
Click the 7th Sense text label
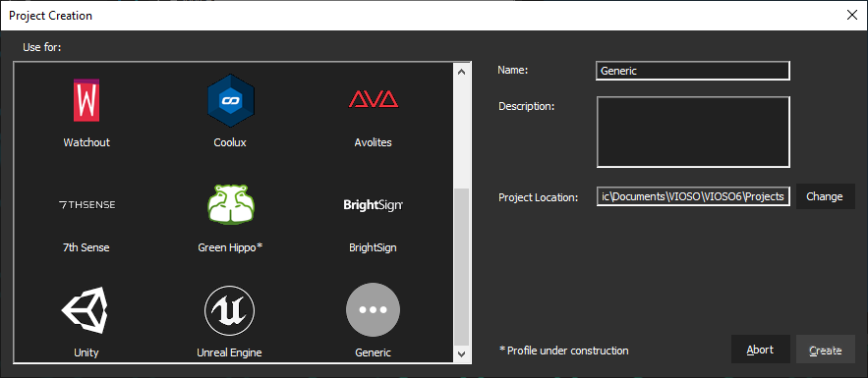click(x=86, y=247)
